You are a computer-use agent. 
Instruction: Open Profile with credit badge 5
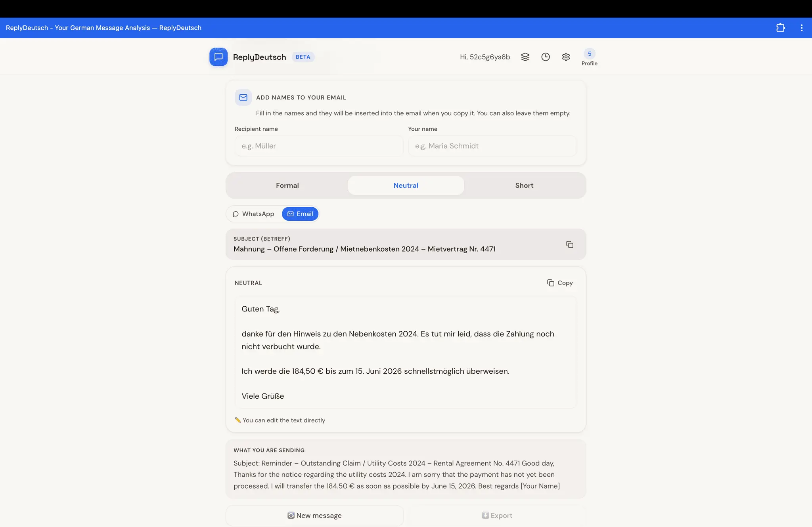point(589,57)
